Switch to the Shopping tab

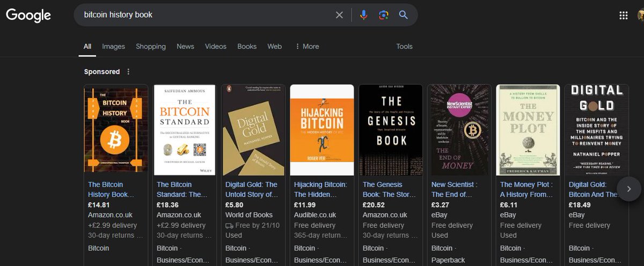click(151, 46)
